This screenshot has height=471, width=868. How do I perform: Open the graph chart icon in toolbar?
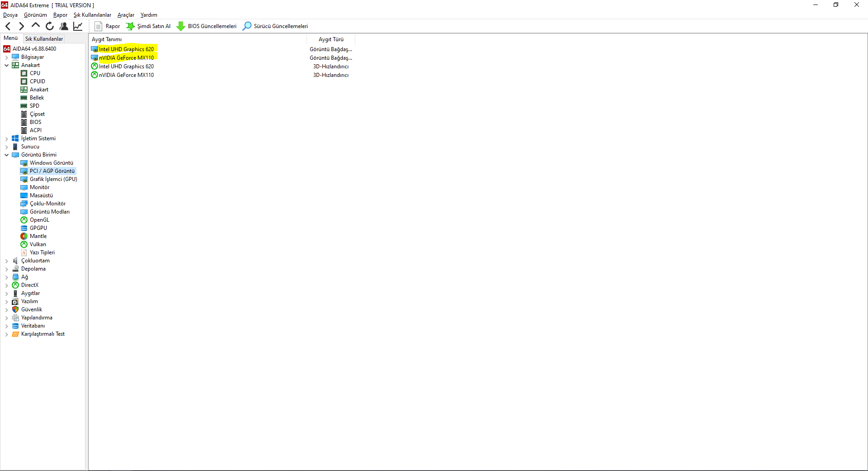(78, 26)
